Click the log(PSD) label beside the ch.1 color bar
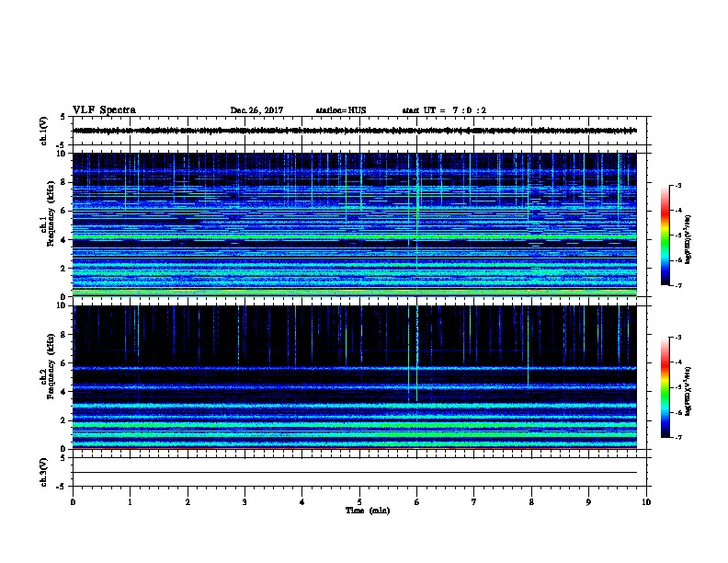The width and height of the screenshot is (728, 563). [x=688, y=239]
